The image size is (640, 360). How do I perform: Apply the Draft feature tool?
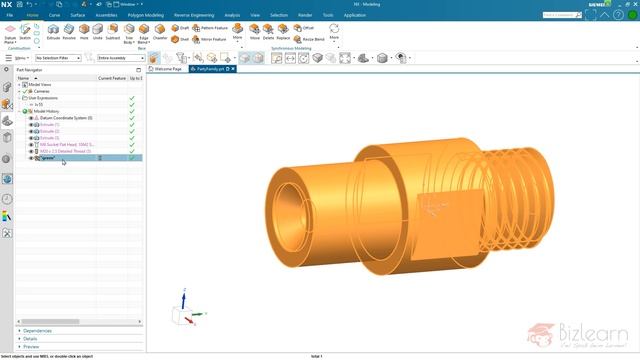point(180,28)
